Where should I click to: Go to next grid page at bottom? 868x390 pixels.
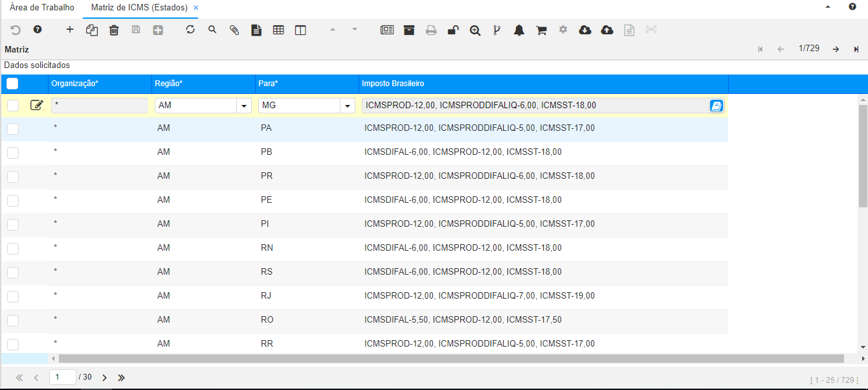[x=104, y=378]
